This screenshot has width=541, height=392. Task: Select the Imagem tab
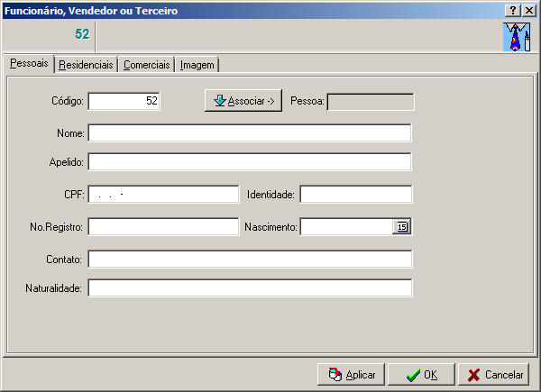[197, 65]
